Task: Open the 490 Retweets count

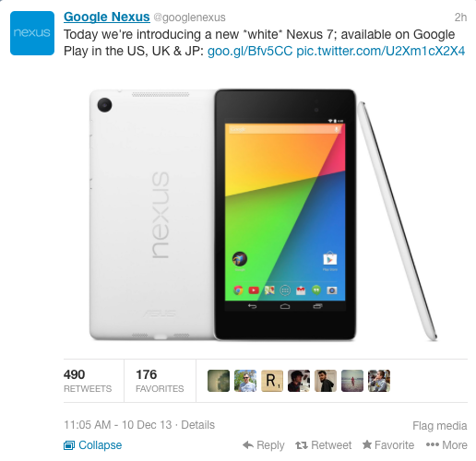Action: click(88, 381)
